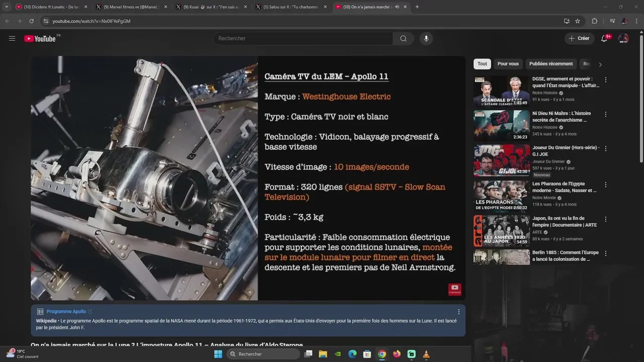Open Les Pharaons de l'Egypte moderne title
Viewport: 644px width, 362px height.
(565, 187)
